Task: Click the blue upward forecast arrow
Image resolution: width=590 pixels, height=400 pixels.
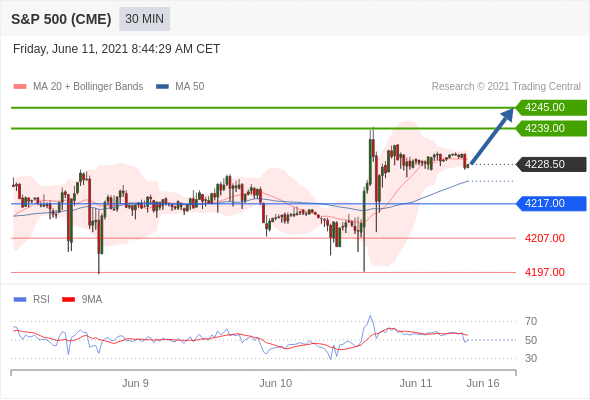Action: click(492, 136)
